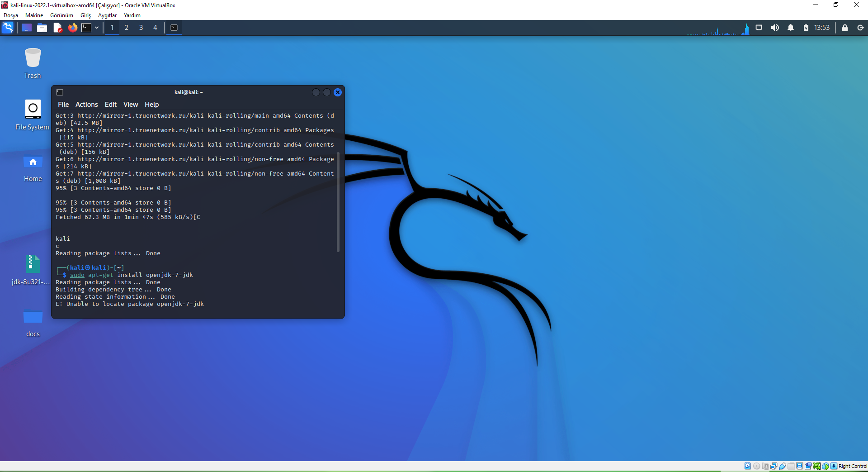The image size is (868, 472).
Task: Select the docs folder on desktop
Action: pos(33,323)
